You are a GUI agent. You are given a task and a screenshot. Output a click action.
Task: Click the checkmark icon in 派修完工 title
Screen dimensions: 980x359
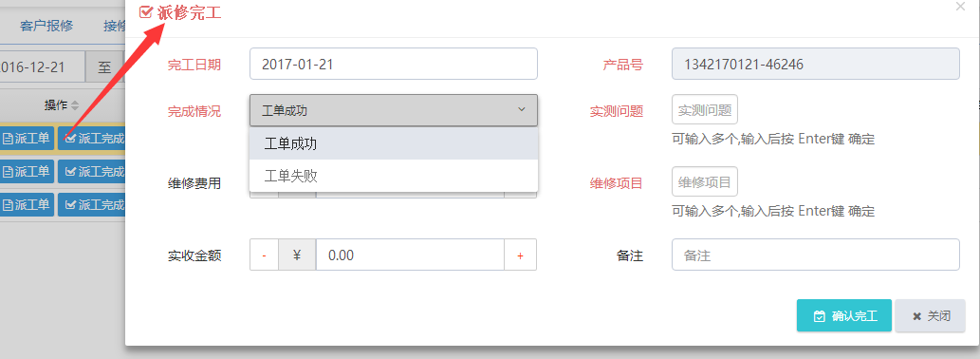coord(146,12)
